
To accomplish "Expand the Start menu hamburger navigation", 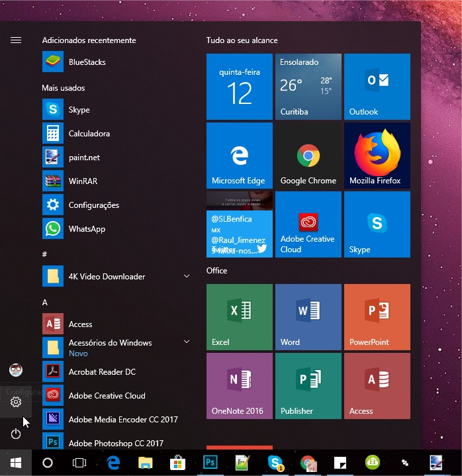I will [16, 40].
